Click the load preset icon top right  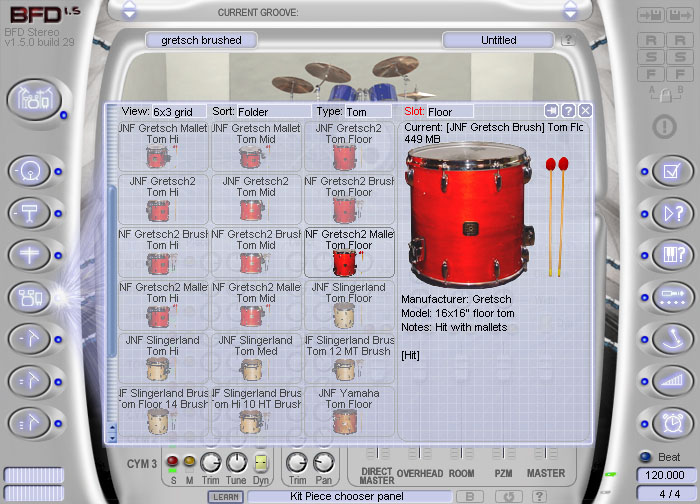(x=650, y=15)
